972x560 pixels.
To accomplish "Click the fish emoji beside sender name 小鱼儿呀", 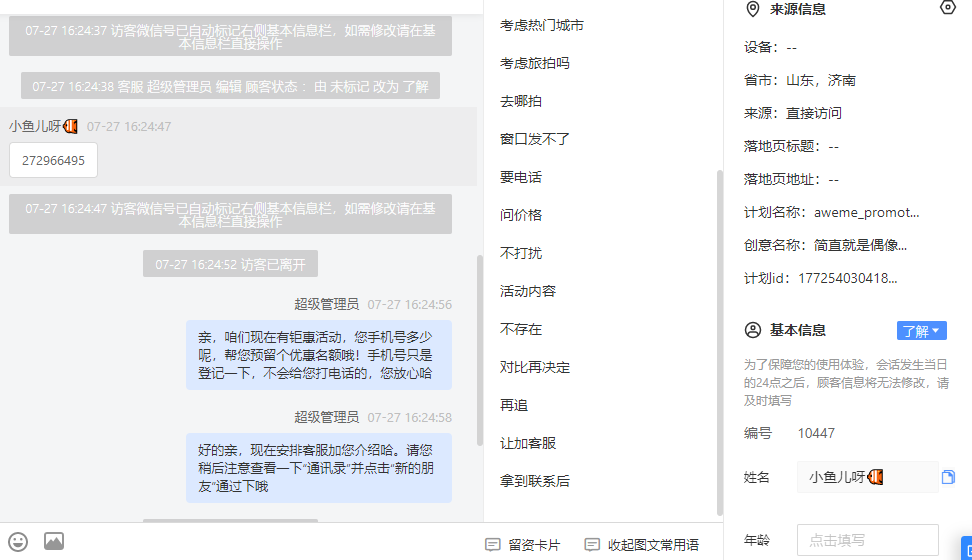I will pos(71,127).
